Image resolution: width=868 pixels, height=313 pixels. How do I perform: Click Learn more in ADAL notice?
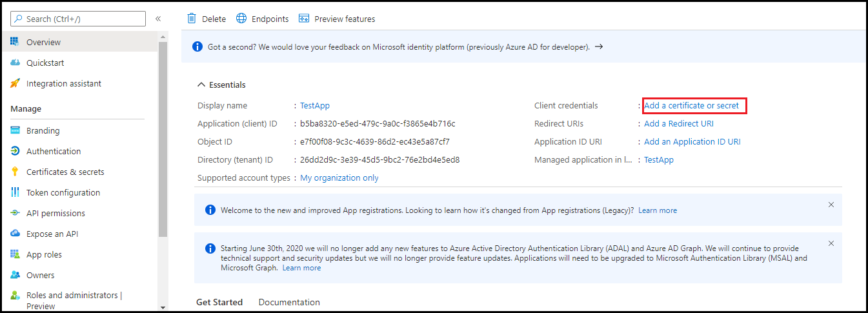[x=301, y=267]
